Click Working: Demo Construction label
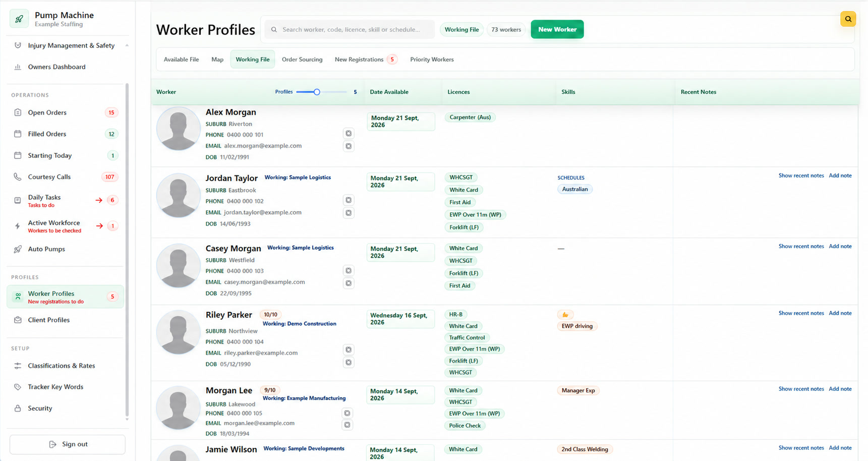 (300, 324)
